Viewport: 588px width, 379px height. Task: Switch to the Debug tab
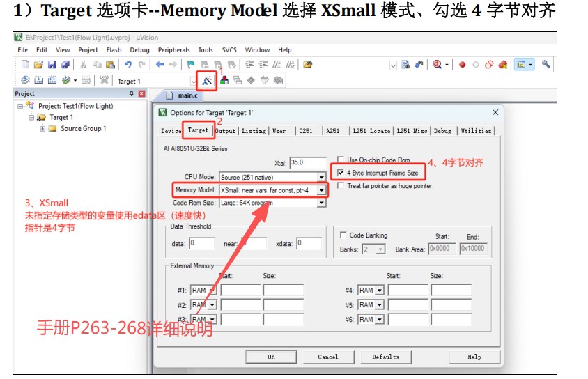click(x=442, y=131)
